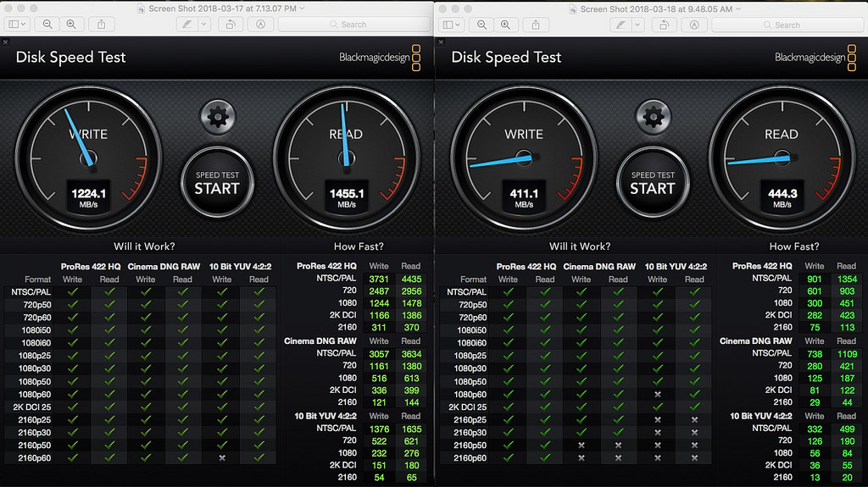
Task: Click 'ProRes 422 HQ' header in left table
Action: 91,267
